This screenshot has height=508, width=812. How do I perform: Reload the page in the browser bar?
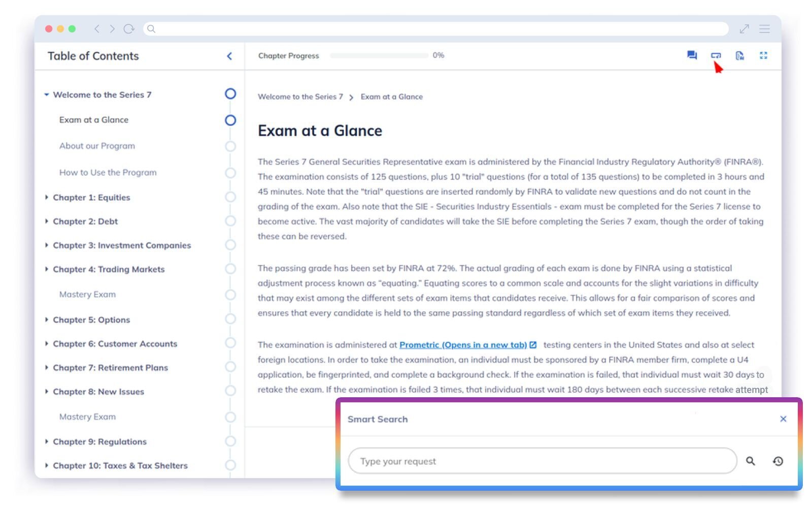pos(129,29)
